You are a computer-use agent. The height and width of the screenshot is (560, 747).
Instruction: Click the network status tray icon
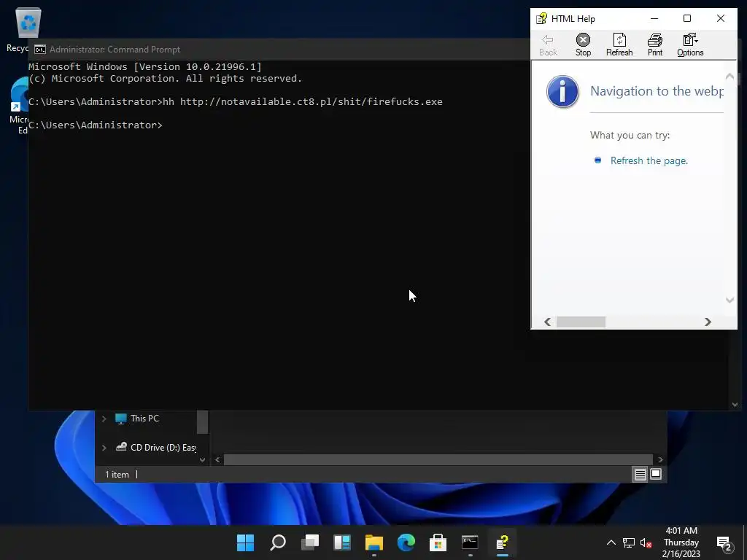629,542
